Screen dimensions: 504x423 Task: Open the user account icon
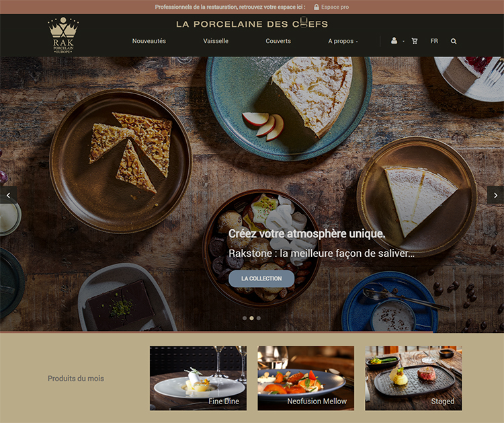pos(394,40)
